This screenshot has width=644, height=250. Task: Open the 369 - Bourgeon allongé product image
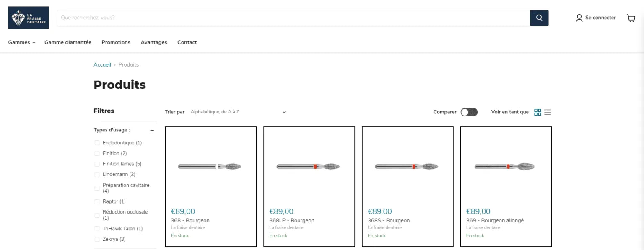[506, 166]
